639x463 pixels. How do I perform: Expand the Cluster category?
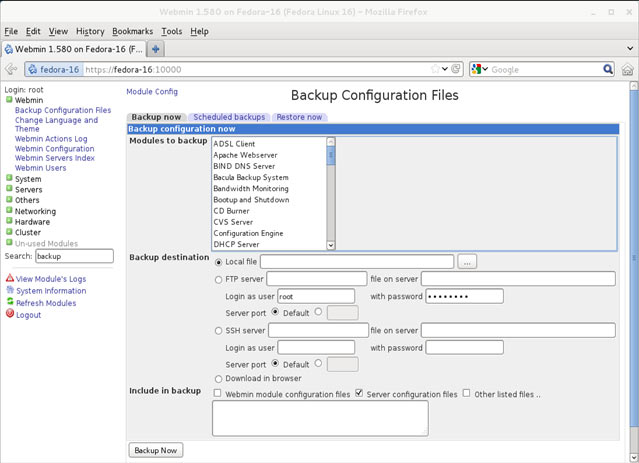coord(9,232)
